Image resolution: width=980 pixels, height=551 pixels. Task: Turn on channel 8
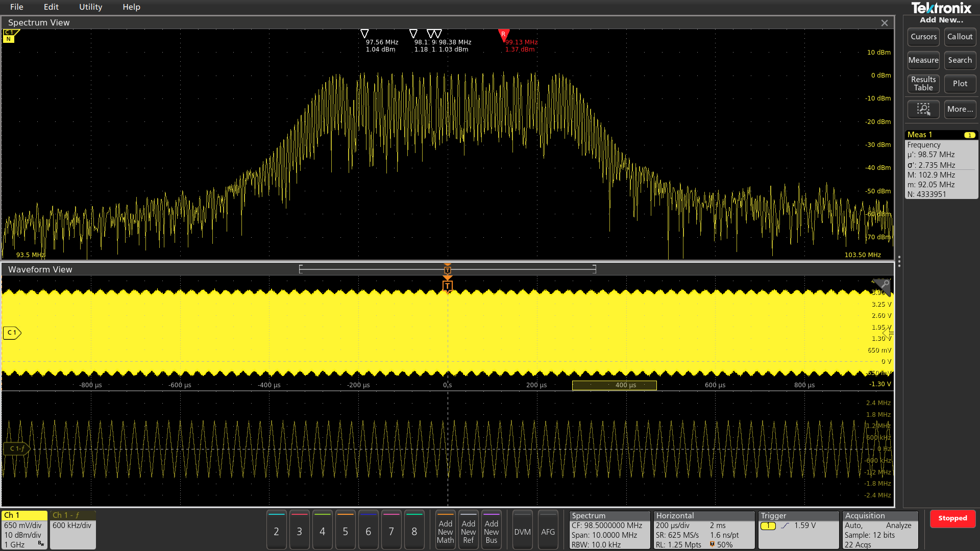point(414,530)
